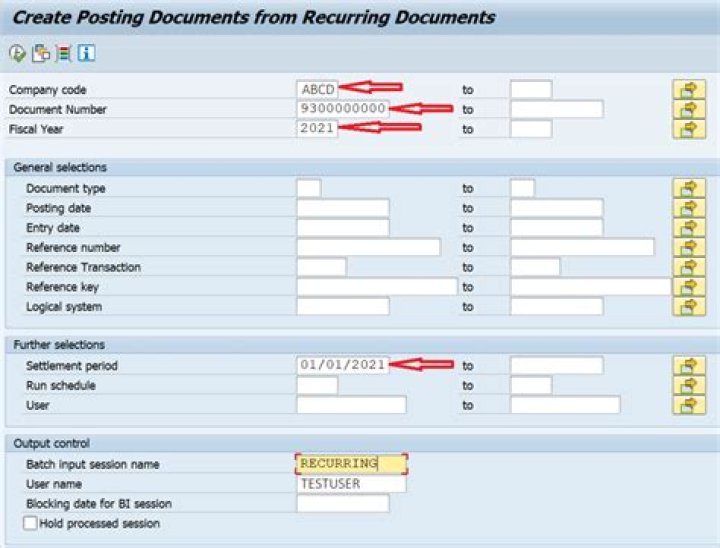Enable the Hold processed session checkbox
Viewport: 720px width, 548px height.
click(30, 523)
